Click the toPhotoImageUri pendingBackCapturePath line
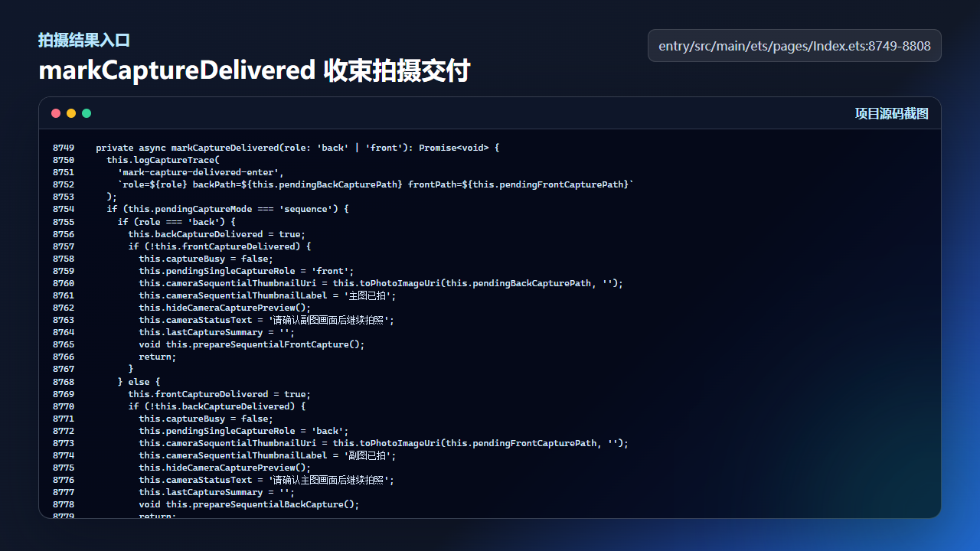This screenshot has width=980, height=551. tap(381, 283)
